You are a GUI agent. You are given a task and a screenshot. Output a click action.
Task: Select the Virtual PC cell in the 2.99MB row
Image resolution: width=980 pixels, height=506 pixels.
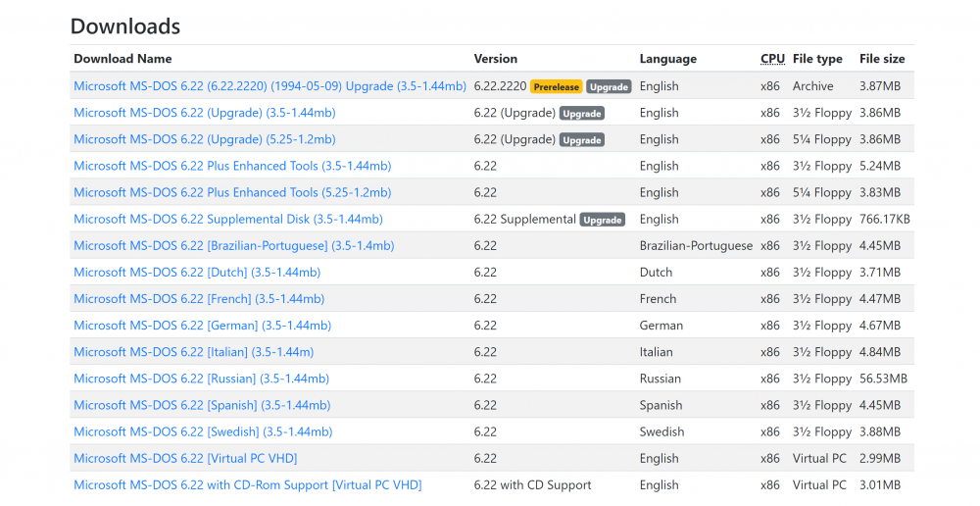click(x=819, y=459)
